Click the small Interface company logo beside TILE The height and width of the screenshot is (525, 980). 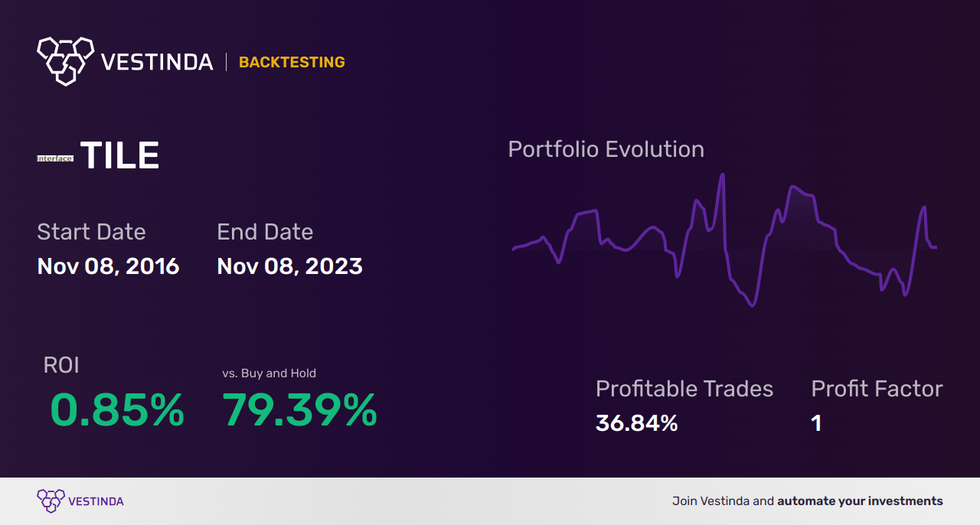click(55, 158)
